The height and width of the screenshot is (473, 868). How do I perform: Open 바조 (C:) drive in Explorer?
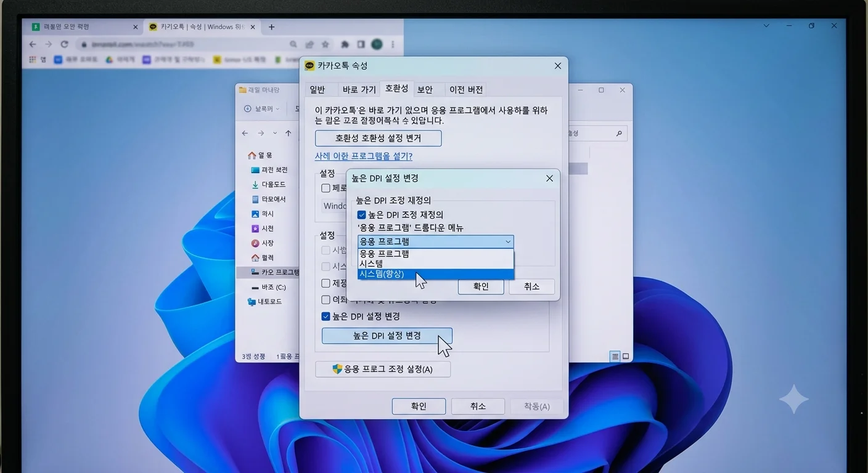click(x=269, y=287)
